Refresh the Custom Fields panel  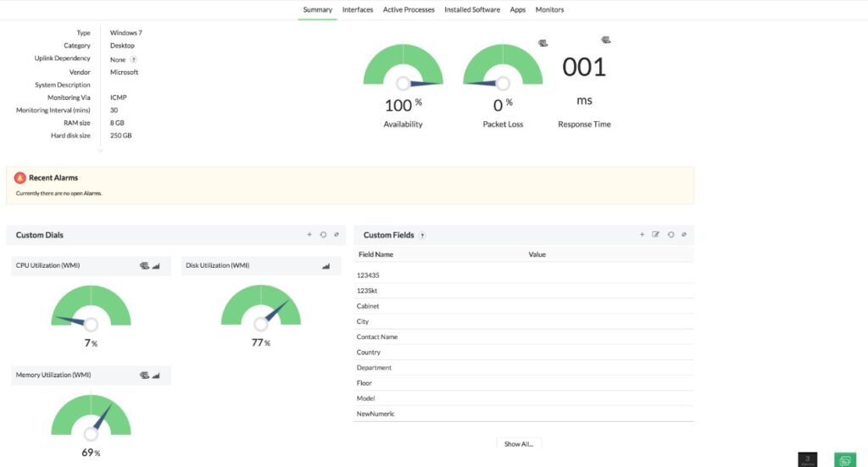[x=671, y=235]
